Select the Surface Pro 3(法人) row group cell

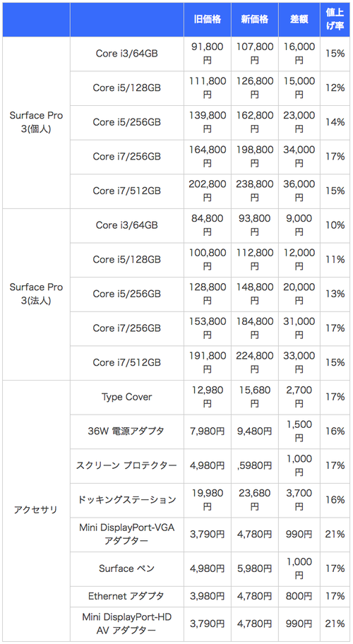click(36, 294)
